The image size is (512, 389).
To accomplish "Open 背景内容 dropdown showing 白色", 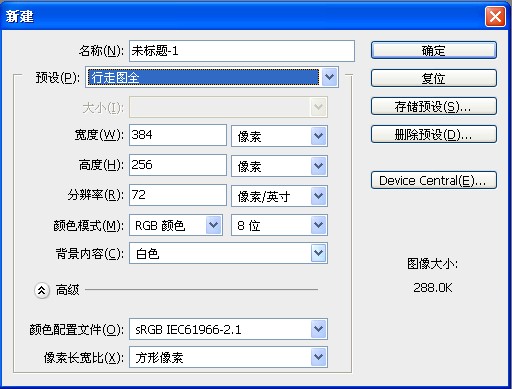I will coord(228,254).
